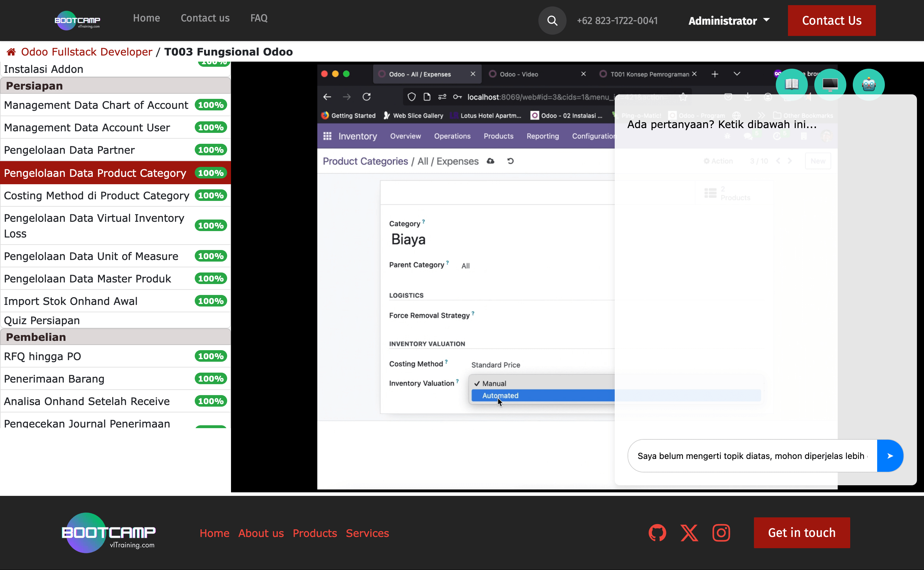924x570 pixels.
Task: Click the monitor screen floating button
Action: coord(830,84)
